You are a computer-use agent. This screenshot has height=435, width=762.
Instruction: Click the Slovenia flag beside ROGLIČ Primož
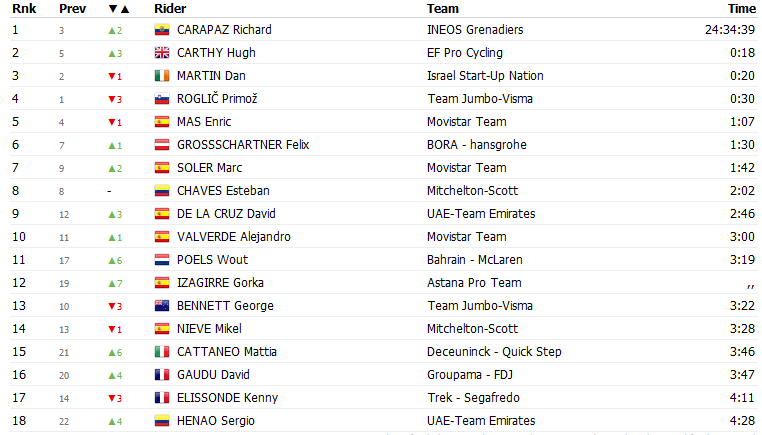(x=162, y=99)
